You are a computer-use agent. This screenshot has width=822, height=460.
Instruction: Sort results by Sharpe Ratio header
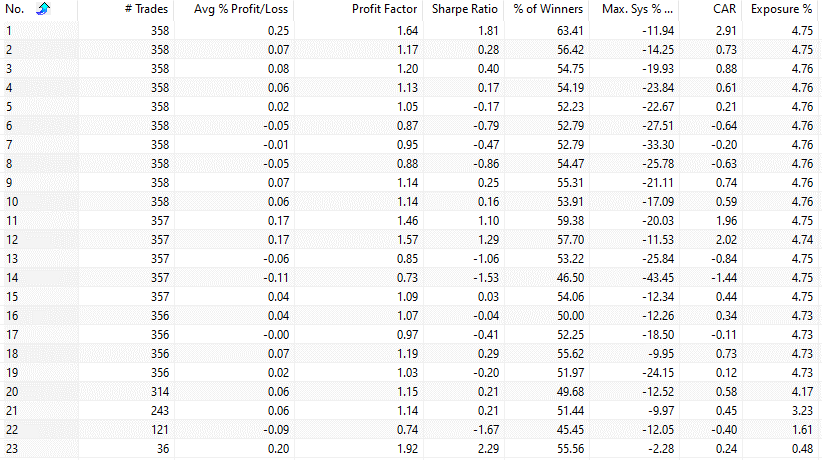(x=465, y=9)
